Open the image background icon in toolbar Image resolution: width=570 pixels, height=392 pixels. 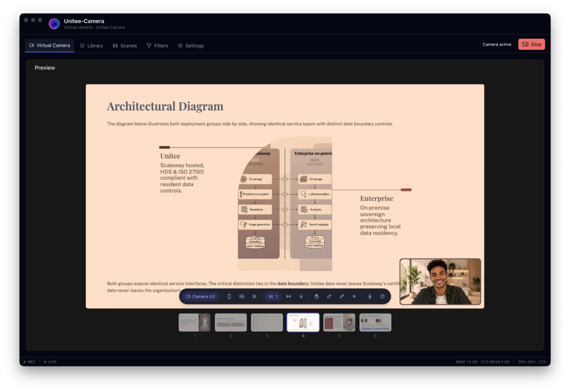[242, 296]
